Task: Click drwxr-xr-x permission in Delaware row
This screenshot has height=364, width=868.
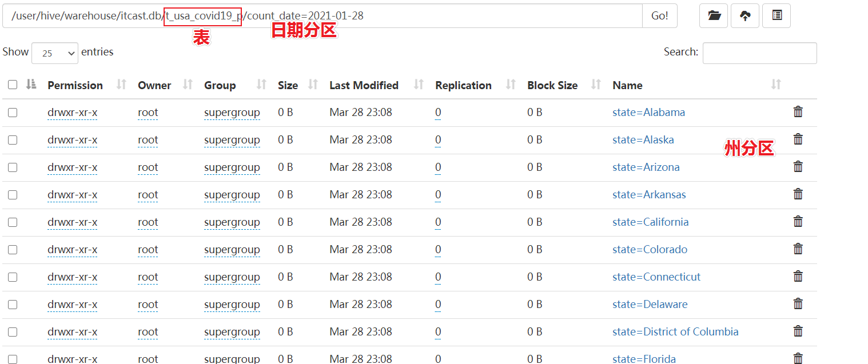Action: 73,304
